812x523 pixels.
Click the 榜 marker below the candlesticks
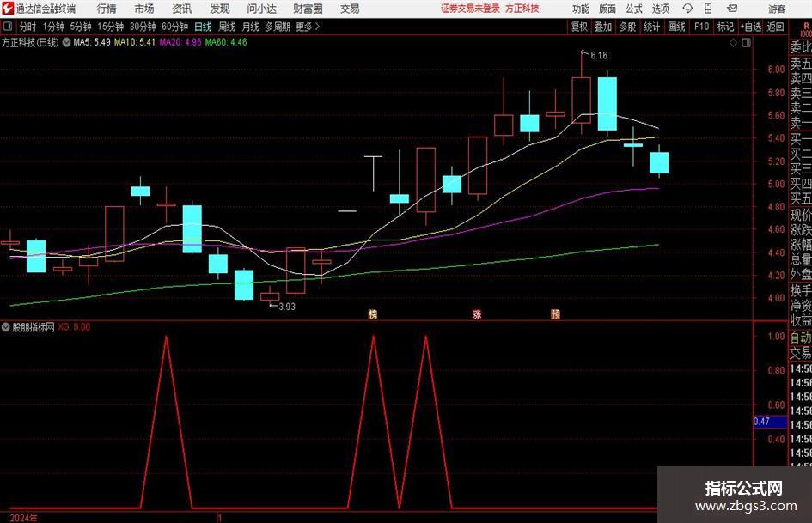pyautogui.click(x=372, y=313)
